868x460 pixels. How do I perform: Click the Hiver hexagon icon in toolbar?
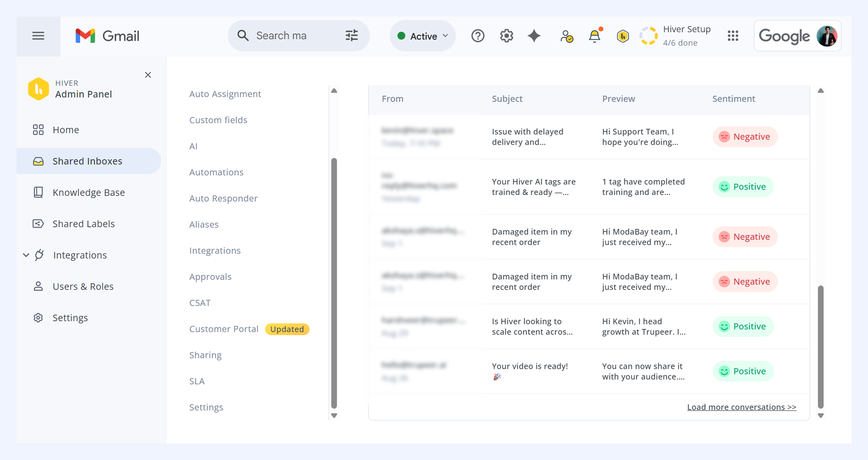[x=623, y=36]
